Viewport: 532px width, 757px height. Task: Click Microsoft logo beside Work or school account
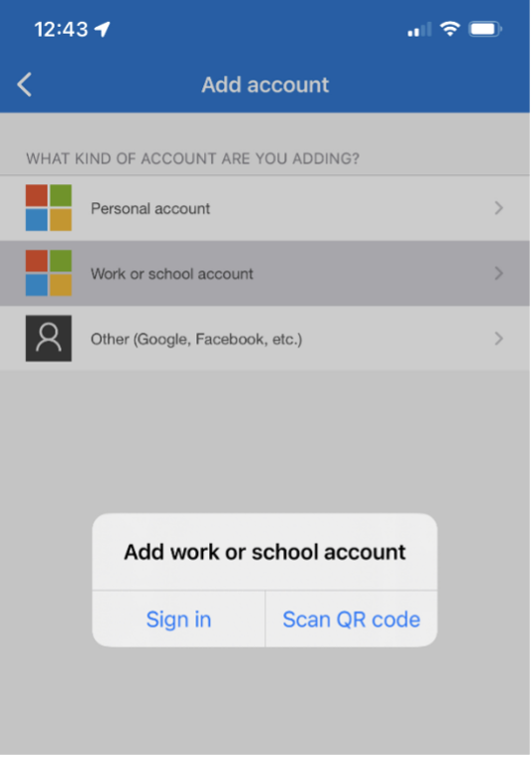pyautogui.click(x=49, y=273)
